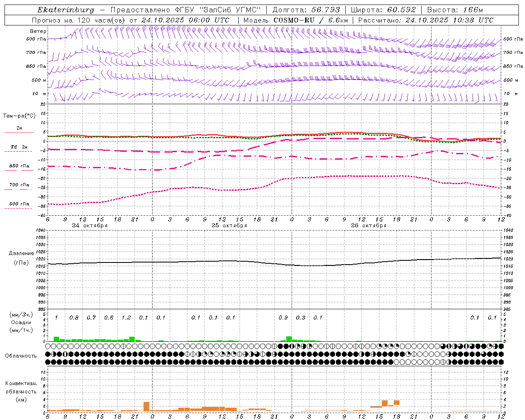The image size is (525, 420).
Task: Click the 0.7 precipitation amount value
Action: point(91,317)
